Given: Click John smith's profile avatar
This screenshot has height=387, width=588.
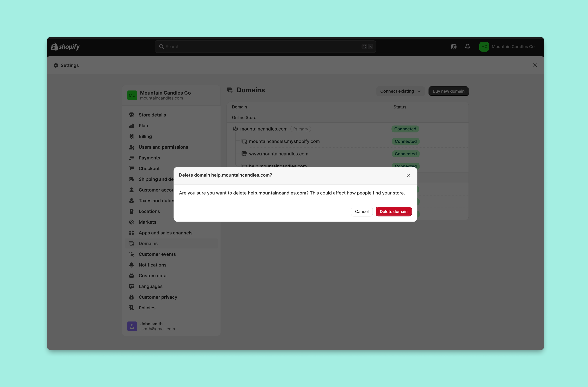Looking at the screenshot, I should pos(132,326).
